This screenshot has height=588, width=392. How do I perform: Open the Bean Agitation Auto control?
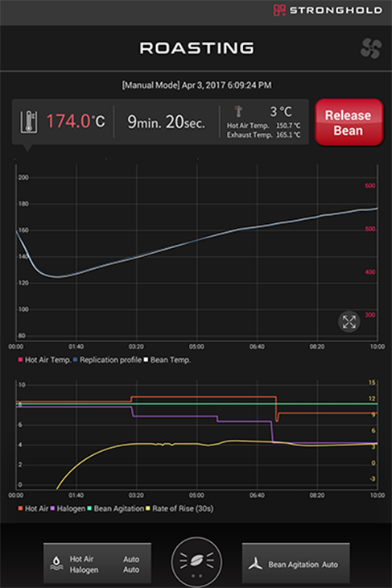(295, 564)
